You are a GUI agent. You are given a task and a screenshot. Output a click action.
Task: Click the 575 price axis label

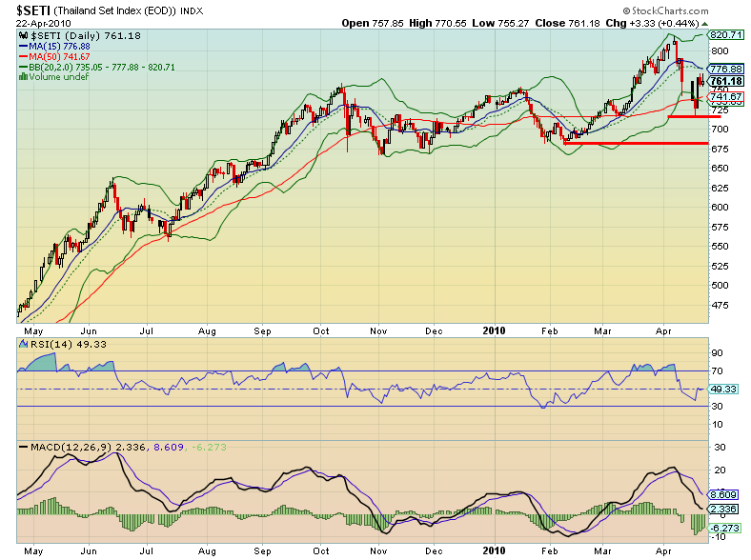point(720,227)
